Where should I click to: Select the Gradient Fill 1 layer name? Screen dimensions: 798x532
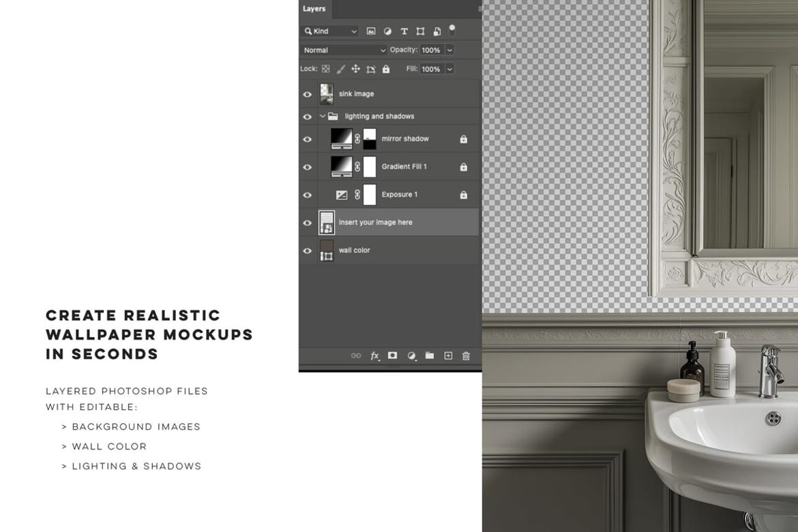pos(404,166)
